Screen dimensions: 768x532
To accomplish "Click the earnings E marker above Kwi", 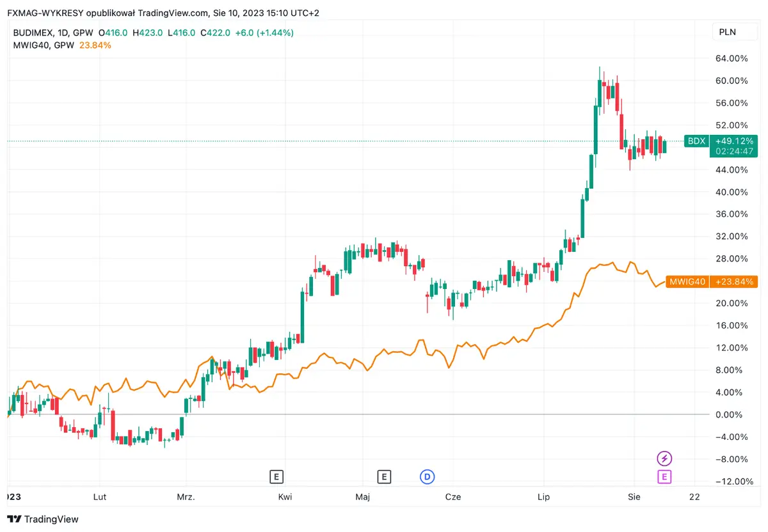I will click(x=276, y=476).
